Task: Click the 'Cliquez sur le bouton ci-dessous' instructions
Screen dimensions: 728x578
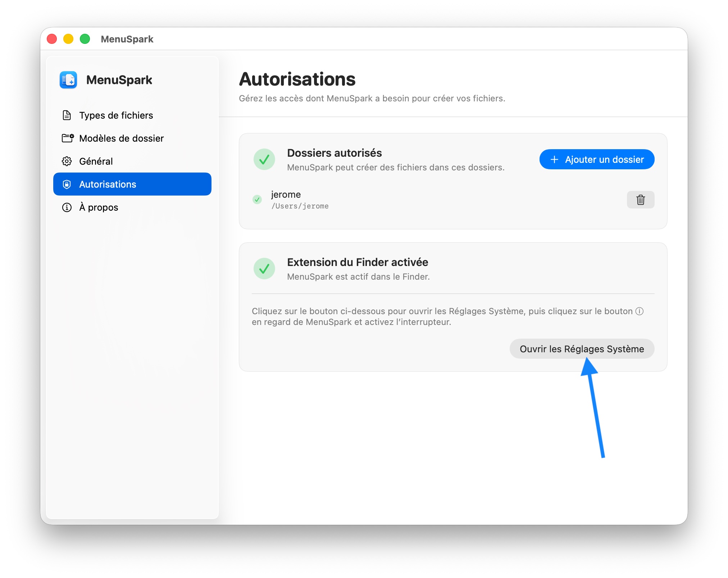Action: [x=448, y=317]
